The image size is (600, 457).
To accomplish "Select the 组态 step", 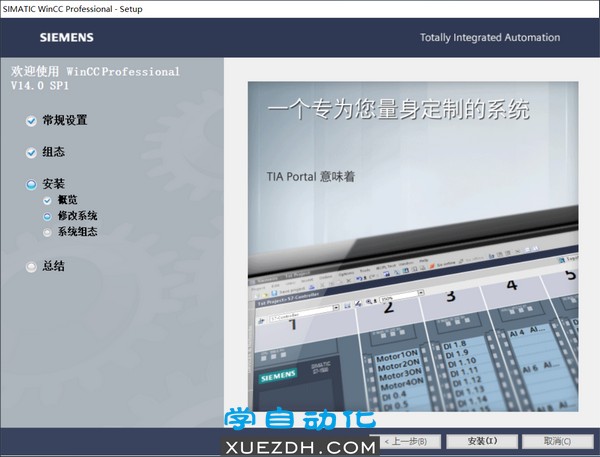I will pyautogui.click(x=54, y=152).
